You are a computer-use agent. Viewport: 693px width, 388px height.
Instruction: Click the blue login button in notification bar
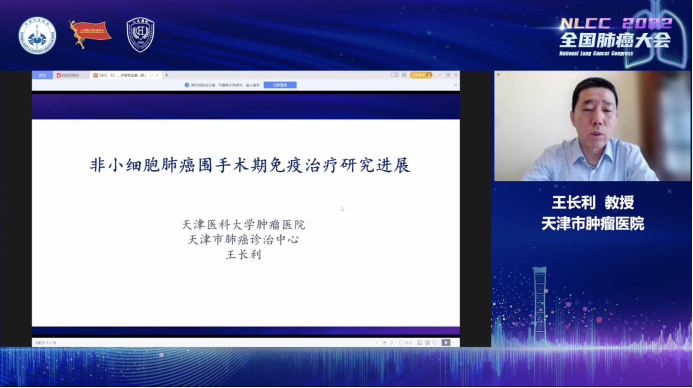(x=280, y=85)
